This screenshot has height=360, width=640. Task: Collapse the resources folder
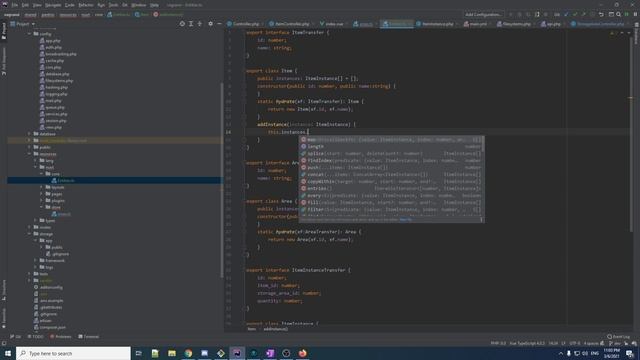click(30, 154)
